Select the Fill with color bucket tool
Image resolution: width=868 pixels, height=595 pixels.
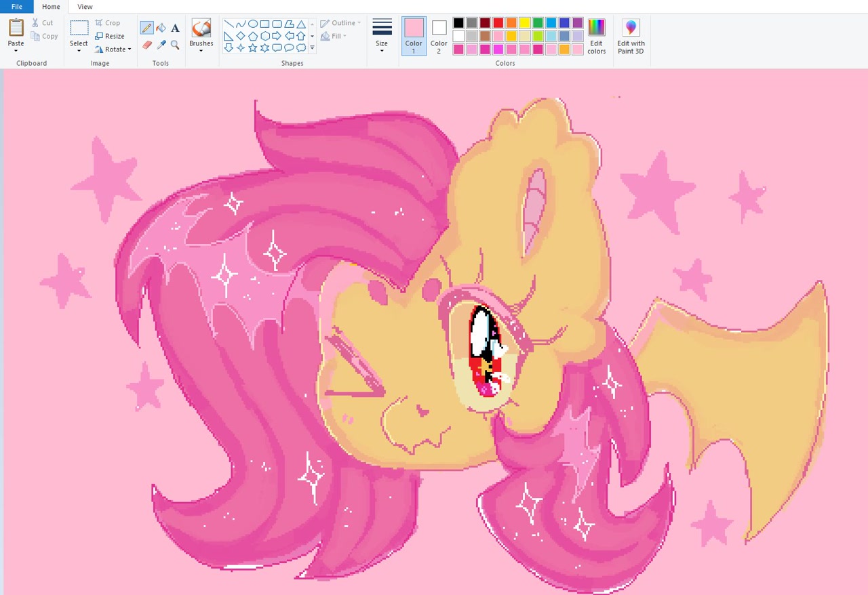[161, 28]
